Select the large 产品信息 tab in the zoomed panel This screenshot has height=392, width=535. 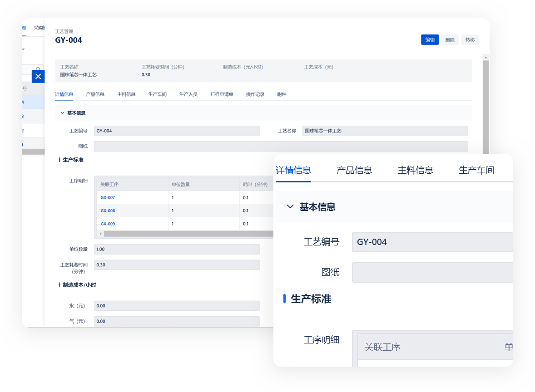[354, 170]
